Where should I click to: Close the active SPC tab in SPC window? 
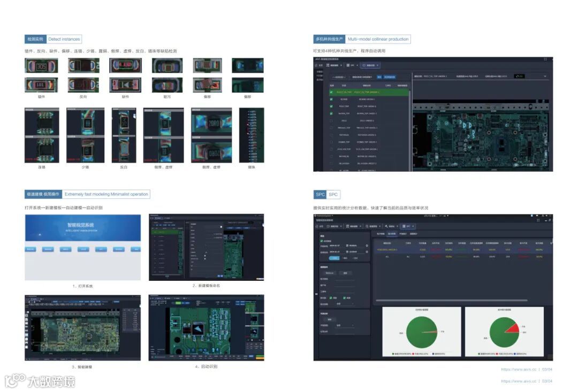(413, 226)
